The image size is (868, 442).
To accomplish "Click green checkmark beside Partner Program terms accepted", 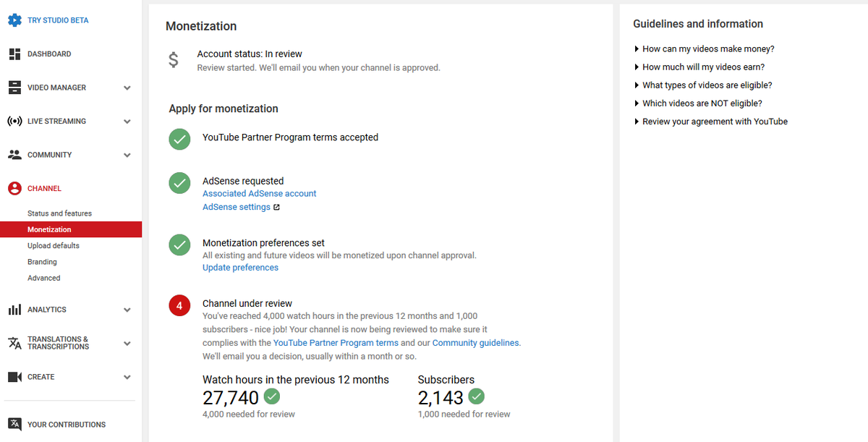I will click(179, 139).
